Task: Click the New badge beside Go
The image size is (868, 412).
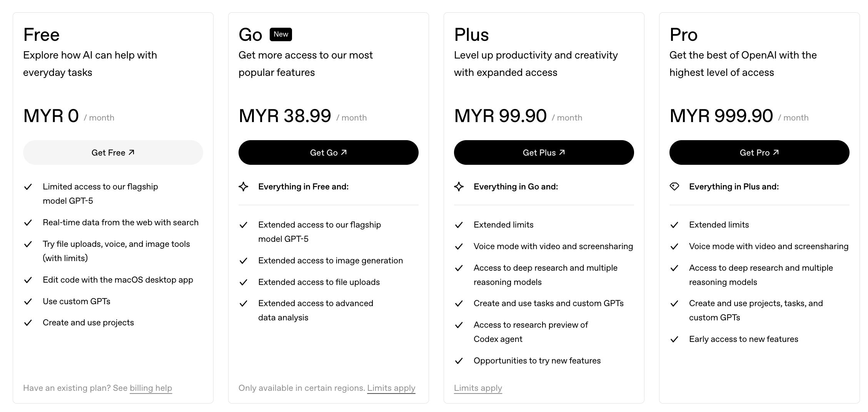Action: [x=281, y=34]
